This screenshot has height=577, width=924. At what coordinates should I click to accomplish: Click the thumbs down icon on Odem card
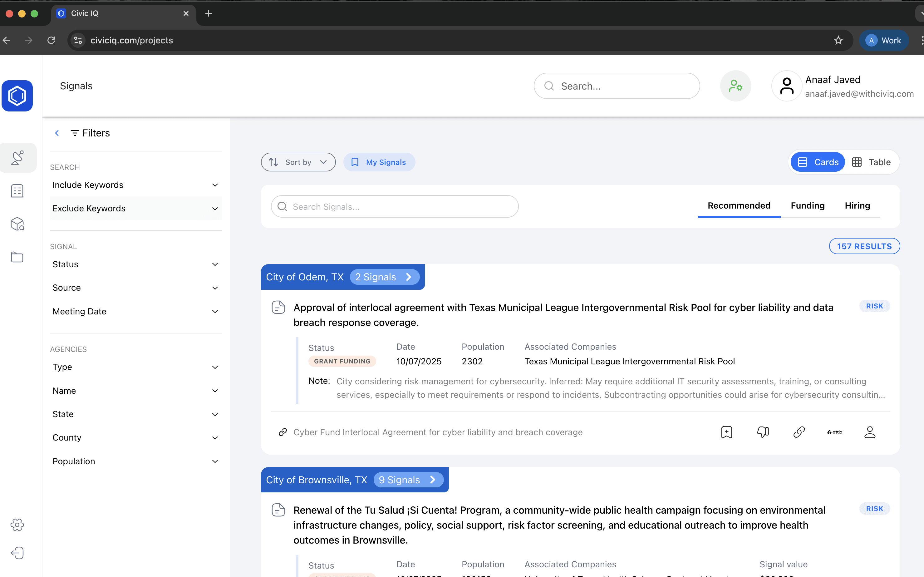click(763, 432)
